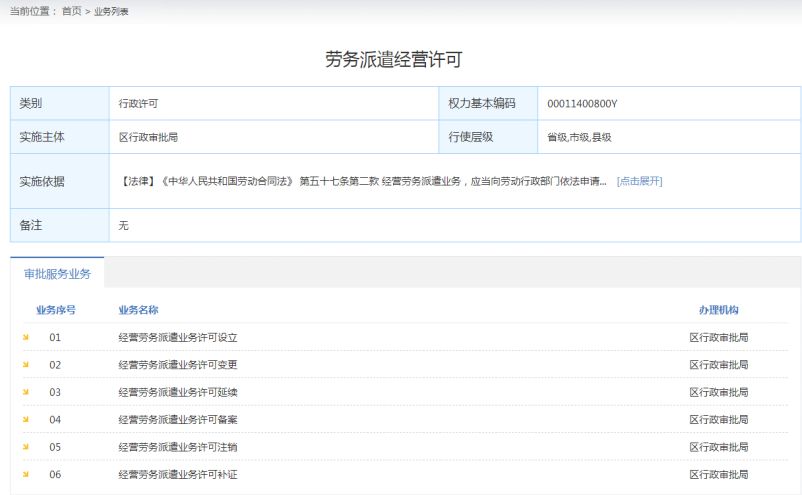Click the 无 remark value
The width and height of the screenshot is (802, 495).
click(x=123, y=226)
